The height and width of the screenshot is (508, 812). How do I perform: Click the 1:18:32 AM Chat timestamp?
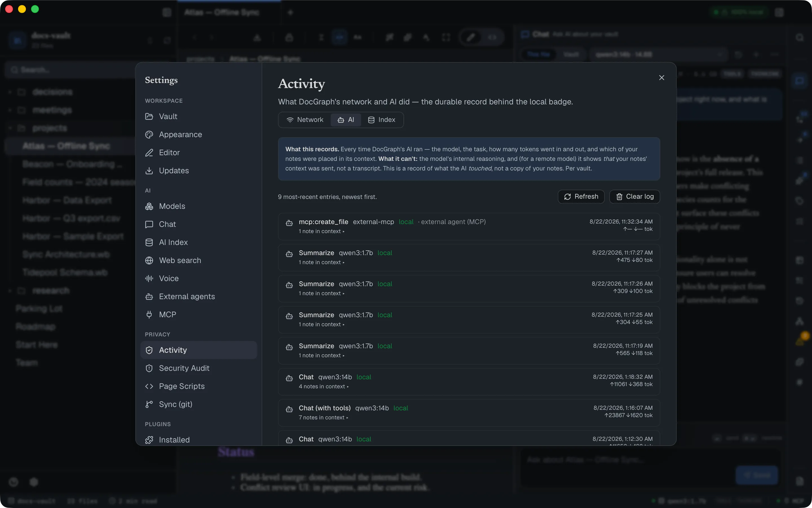(x=623, y=377)
